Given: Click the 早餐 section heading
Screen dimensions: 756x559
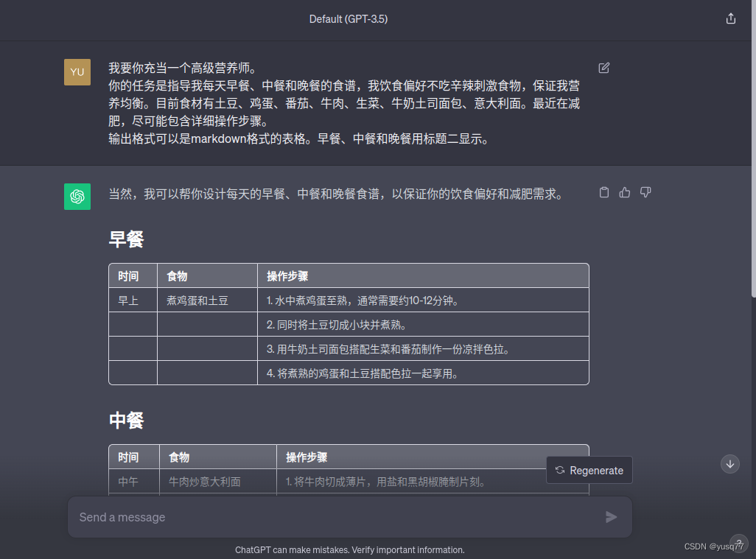Looking at the screenshot, I should point(125,239).
